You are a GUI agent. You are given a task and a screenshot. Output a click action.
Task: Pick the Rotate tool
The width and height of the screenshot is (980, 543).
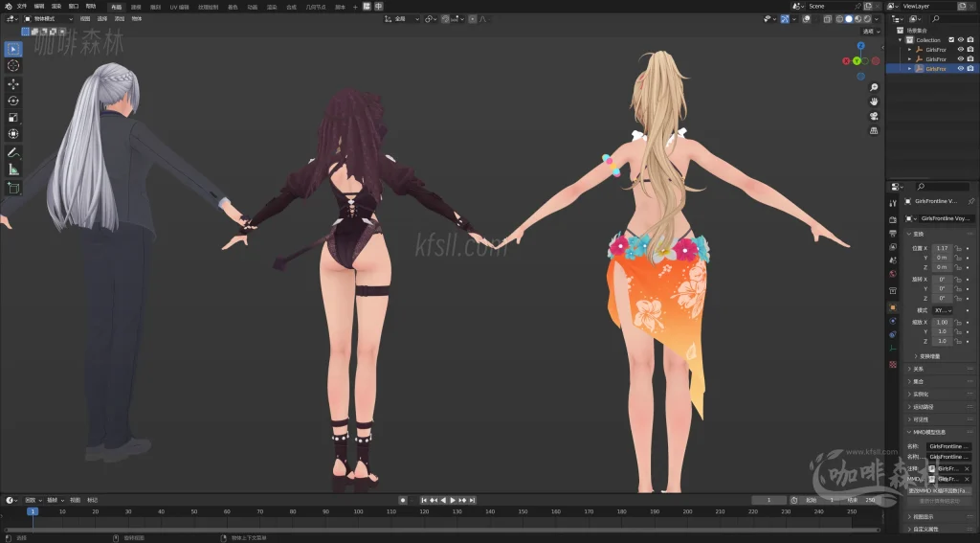tap(13, 101)
